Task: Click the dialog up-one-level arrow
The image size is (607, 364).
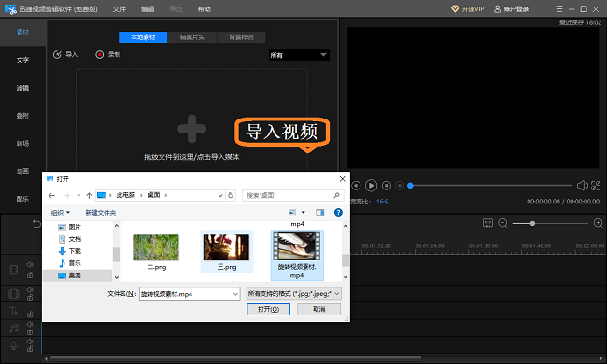Action: click(x=89, y=195)
